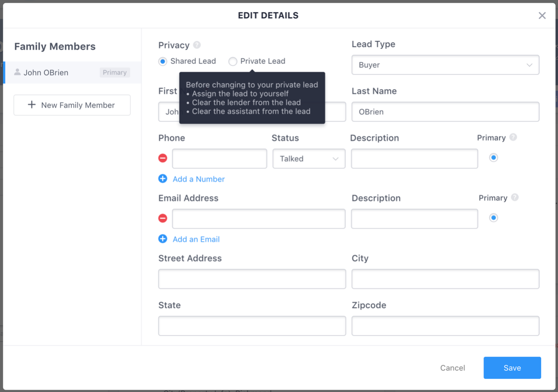The image size is (558, 392).
Task: Click the Add an Email link
Action: click(x=196, y=239)
